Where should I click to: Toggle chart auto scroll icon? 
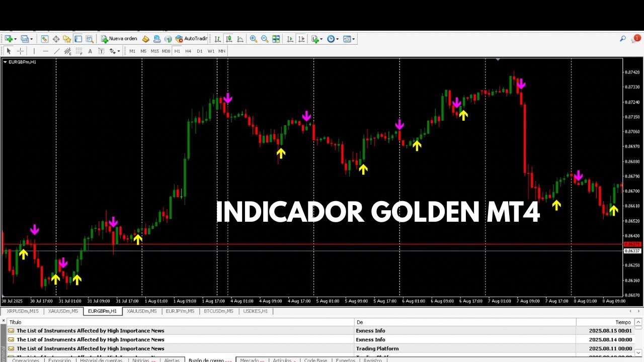click(x=290, y=39)
